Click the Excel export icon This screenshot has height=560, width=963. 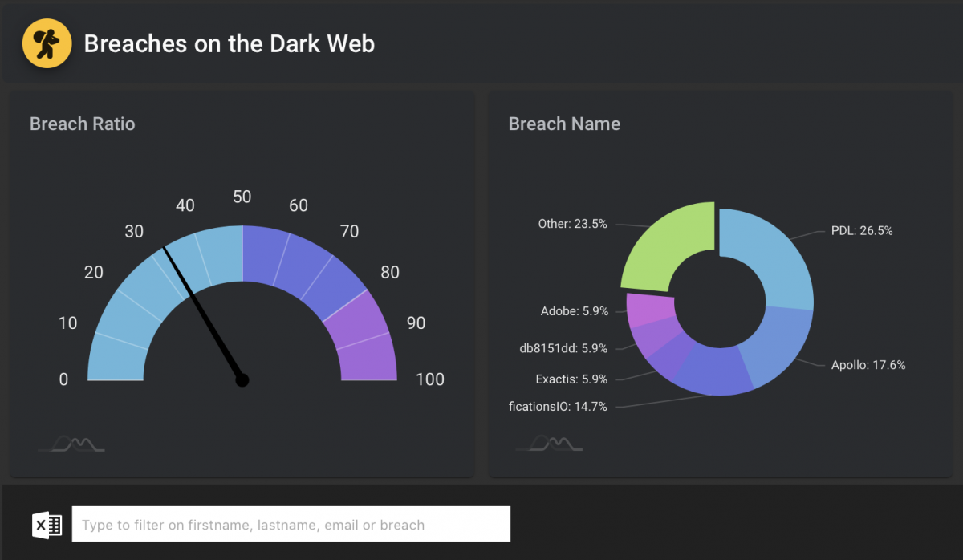coord(47,525)
